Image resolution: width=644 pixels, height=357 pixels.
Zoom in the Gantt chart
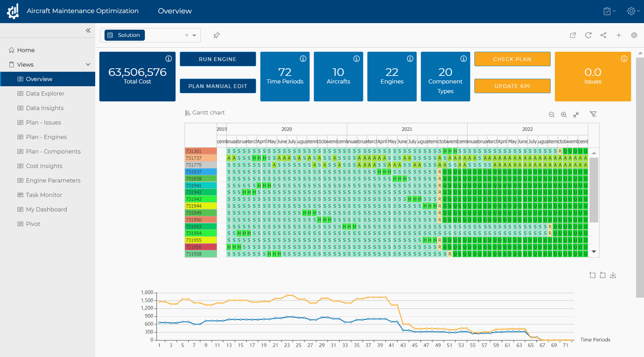coord(564,115)
